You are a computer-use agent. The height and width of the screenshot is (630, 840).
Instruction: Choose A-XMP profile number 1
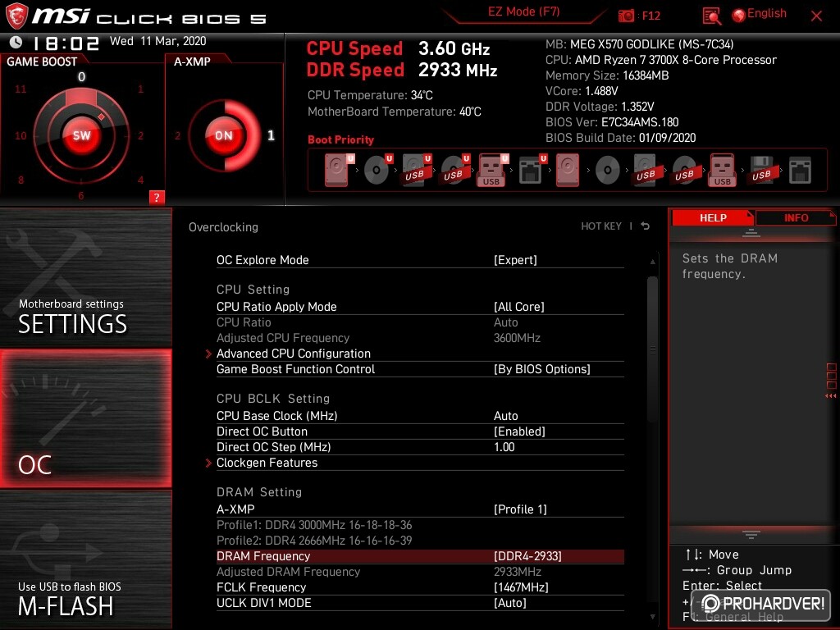coord(271,135)
